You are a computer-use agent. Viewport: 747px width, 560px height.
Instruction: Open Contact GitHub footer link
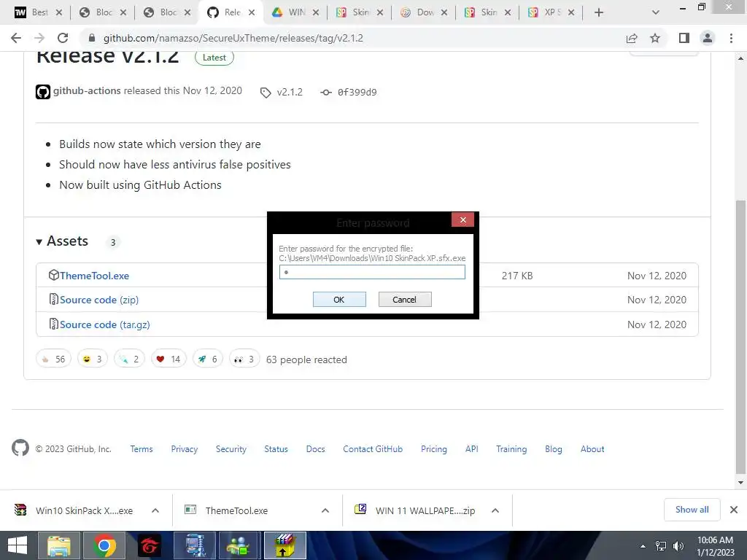point(373,449)
